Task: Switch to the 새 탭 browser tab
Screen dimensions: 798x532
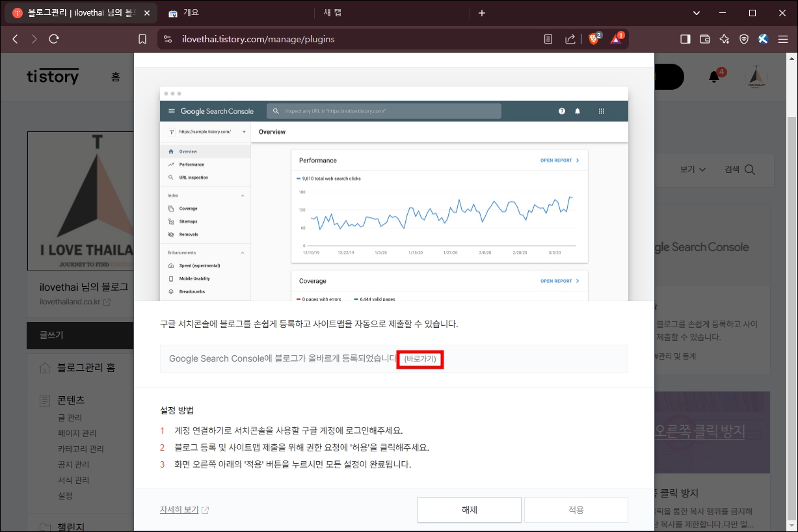Action: (x=393, y=13)
